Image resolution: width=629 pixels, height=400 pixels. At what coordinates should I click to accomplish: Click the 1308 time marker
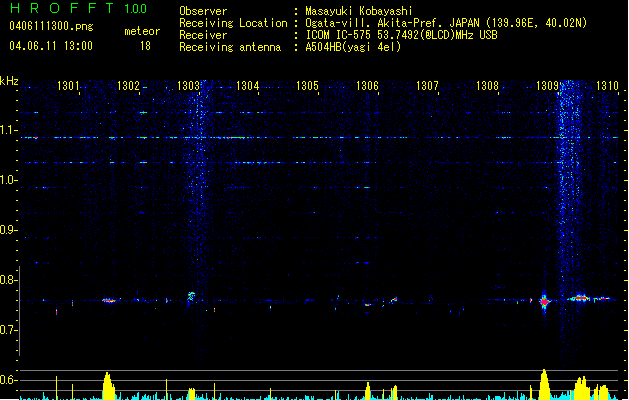[x=487, y=85]
